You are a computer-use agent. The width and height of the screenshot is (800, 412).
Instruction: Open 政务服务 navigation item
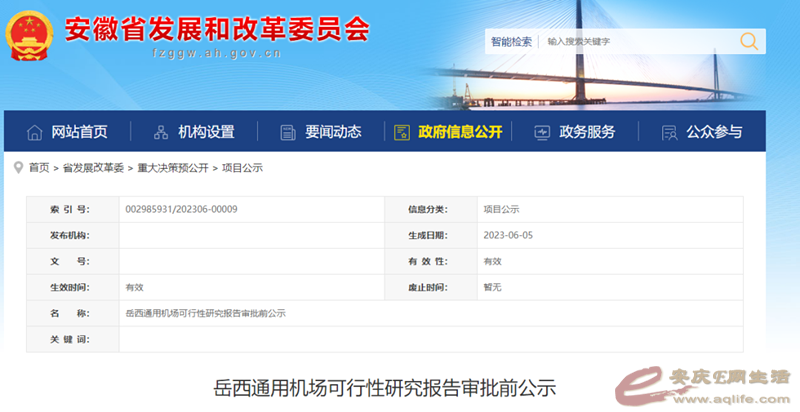[587, 132]
